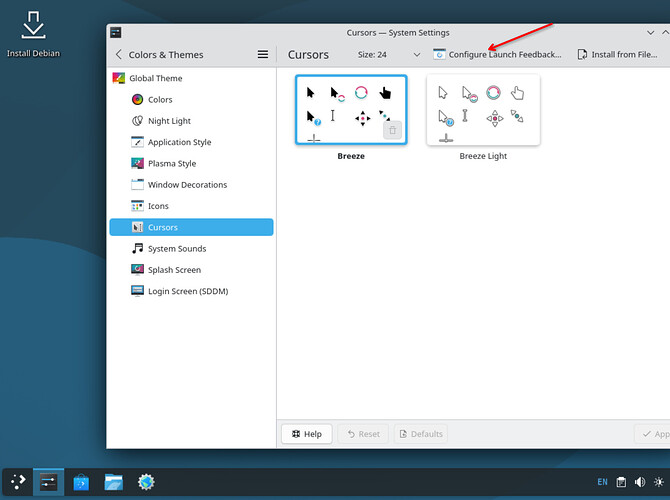This screenshot has width=670, height=500.
Task: Click the window title bar app icon
Action: pos(116,32)
